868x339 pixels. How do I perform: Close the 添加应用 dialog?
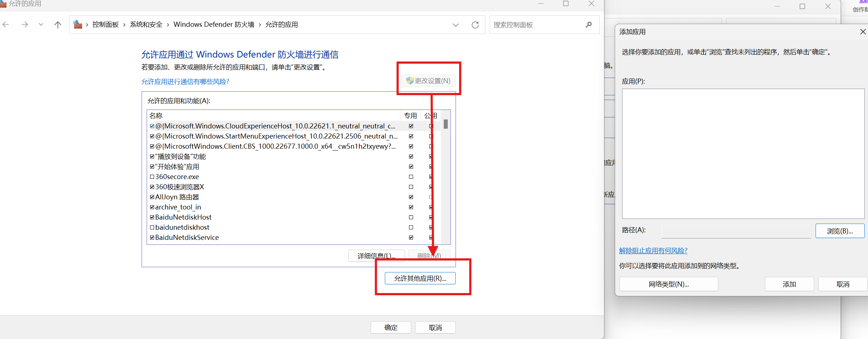tap(863, 32)
